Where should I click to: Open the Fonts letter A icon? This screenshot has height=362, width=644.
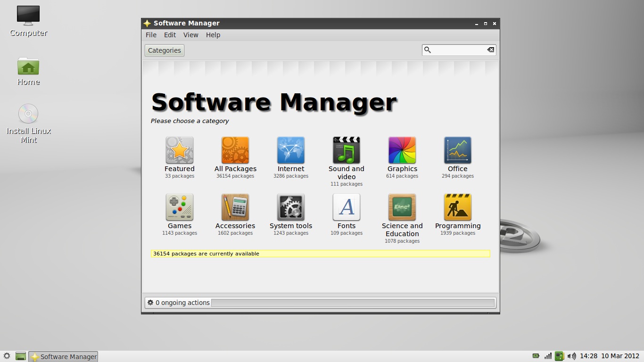click(x=347, y=207)
